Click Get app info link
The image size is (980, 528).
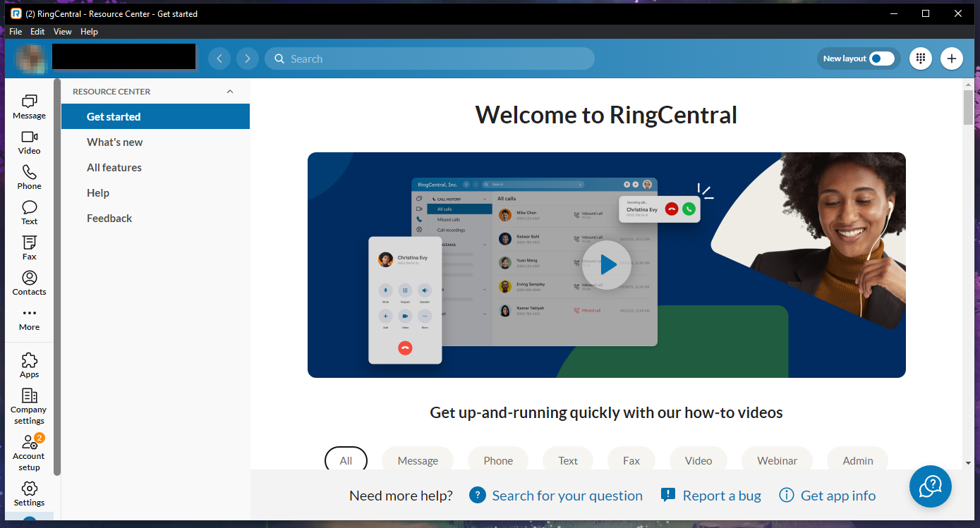click(828, 496)
